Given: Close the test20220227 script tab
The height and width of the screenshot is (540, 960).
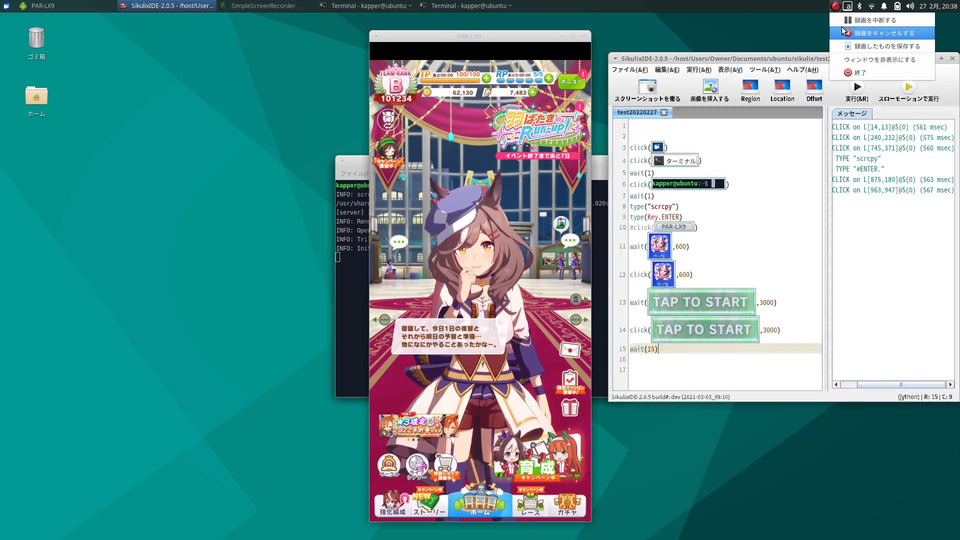Looking at the screenshot, I should 664,113.
